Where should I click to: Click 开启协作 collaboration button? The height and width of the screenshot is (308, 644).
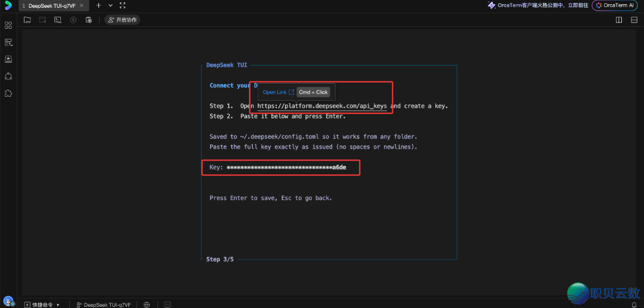click(x=122, y=20)
